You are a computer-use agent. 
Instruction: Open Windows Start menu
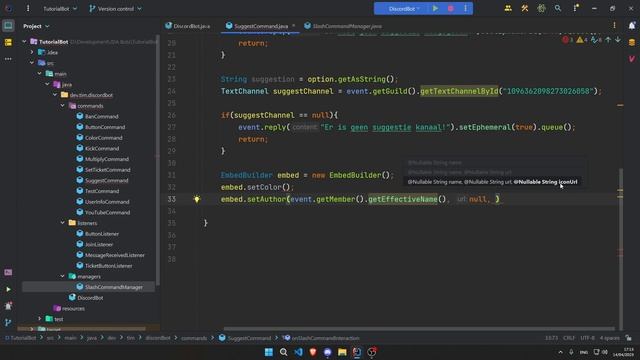pos(269,352)
